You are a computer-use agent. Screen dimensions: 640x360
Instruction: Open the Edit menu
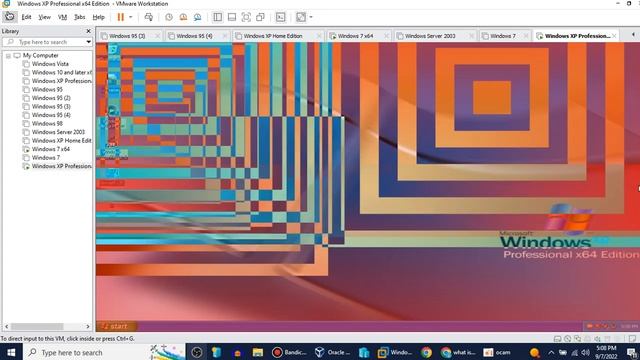[27, 17]
